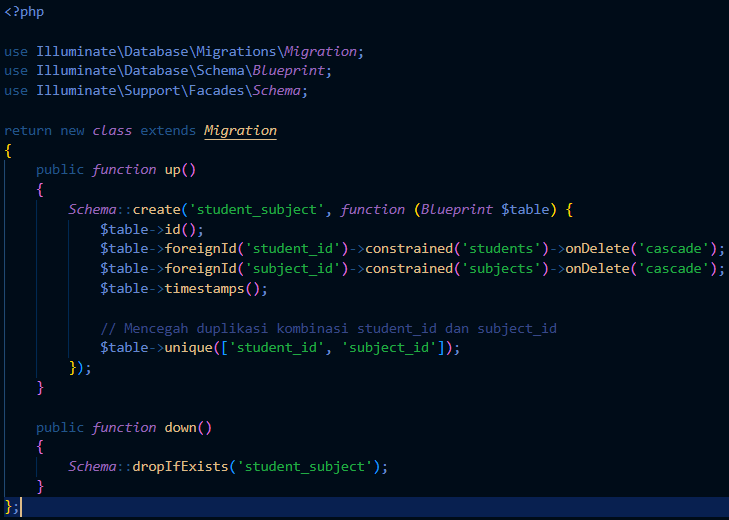Click the closing '};' on last line

(11, 507)
